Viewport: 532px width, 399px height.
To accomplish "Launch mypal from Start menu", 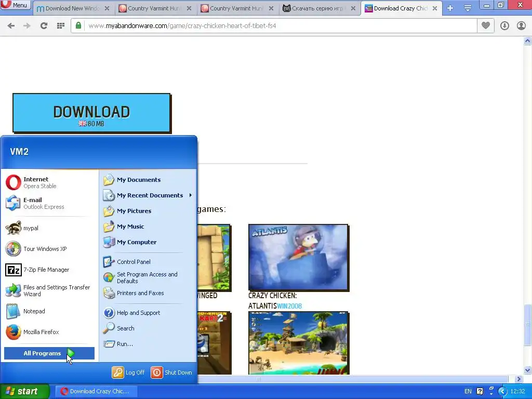I will click(x=49, y=228).
